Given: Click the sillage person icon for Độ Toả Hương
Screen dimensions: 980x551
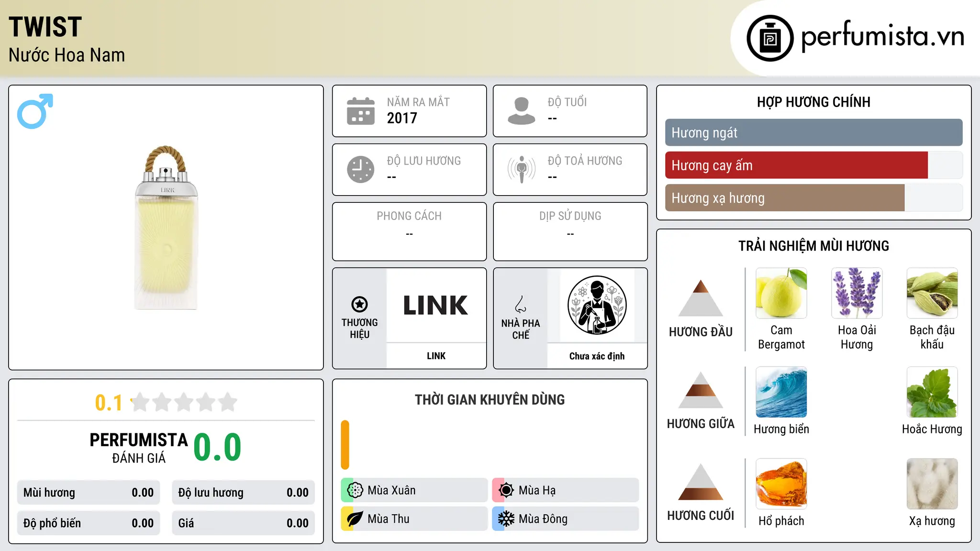Looking at the screenshot, I should (x=522, y=169).
